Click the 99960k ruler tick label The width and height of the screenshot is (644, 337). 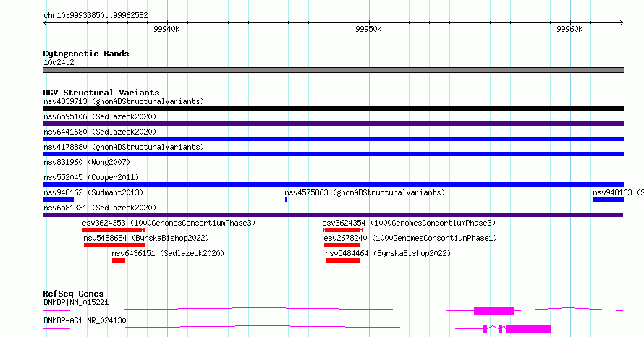pos(569,29)
